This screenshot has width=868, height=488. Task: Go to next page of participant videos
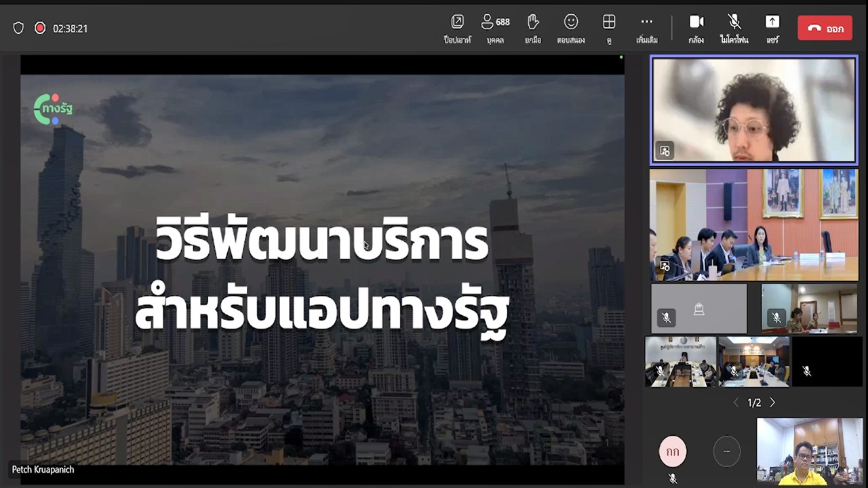[772, 403]
